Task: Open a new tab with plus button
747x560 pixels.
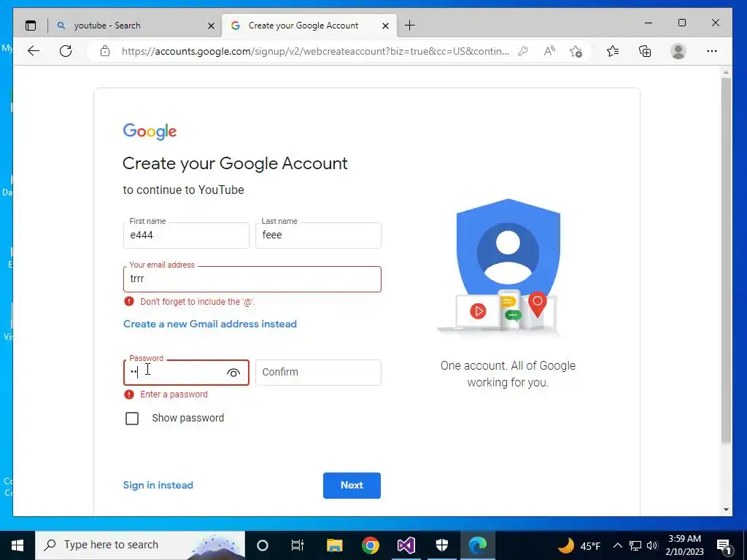Action: 409,26
